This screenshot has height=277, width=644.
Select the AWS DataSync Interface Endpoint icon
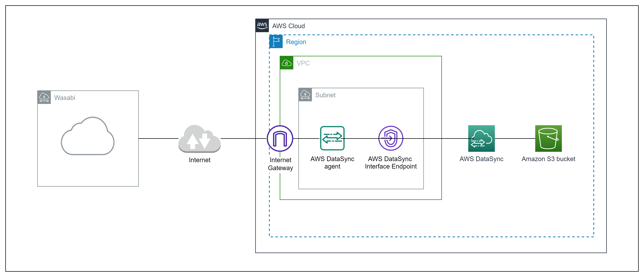[390, 138]
